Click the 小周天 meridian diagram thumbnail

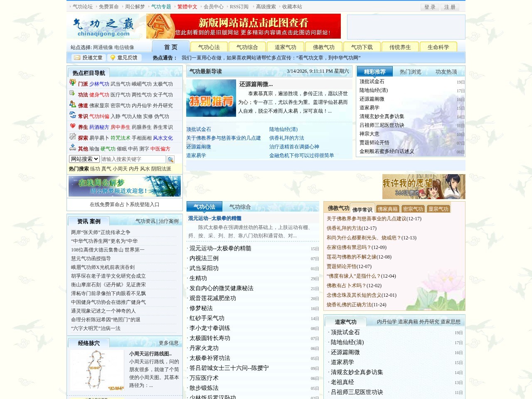(x=97, y=370)
